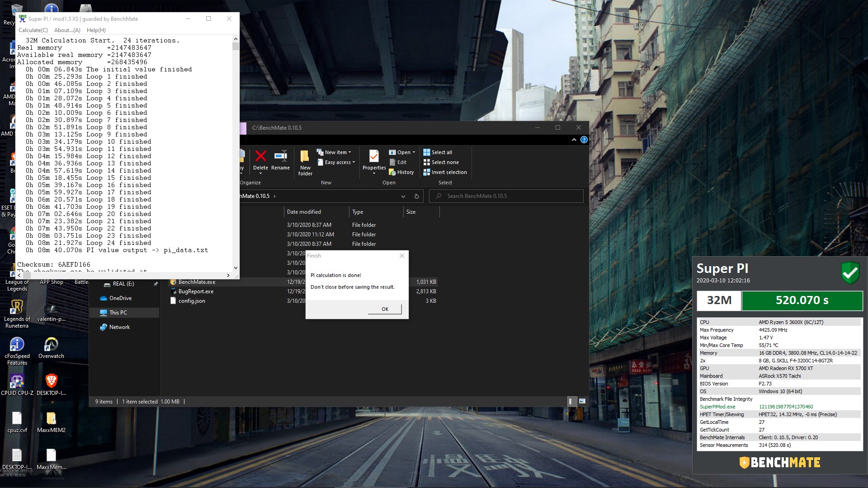Click the refresh button in Explorer
Viewport: 868px width, 488px height.
(x=416, y=196)
